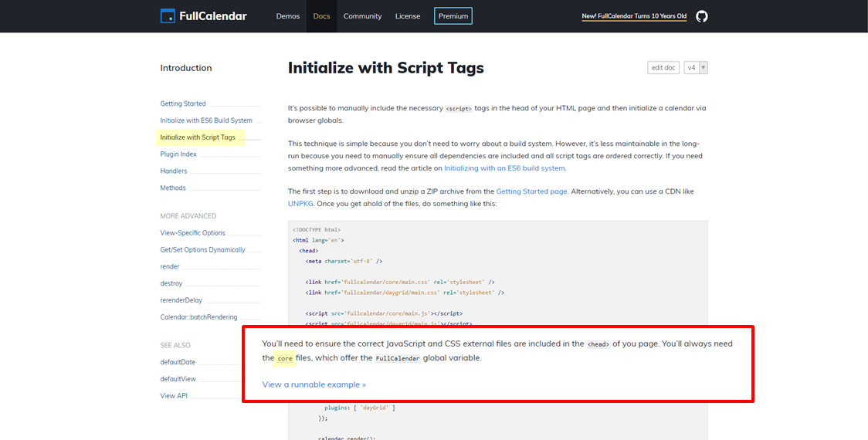This screenshot has width=868, height=440.
Task: Click the plugins dayGrid code line
Action: pyautogui.click(x=360, y=408)
